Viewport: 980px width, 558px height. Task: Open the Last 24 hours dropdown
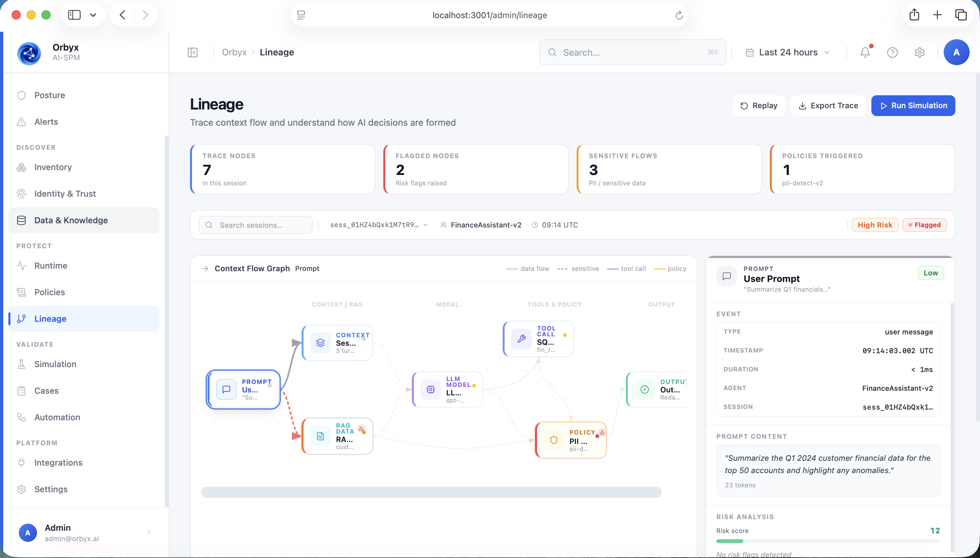coord(788,52)
